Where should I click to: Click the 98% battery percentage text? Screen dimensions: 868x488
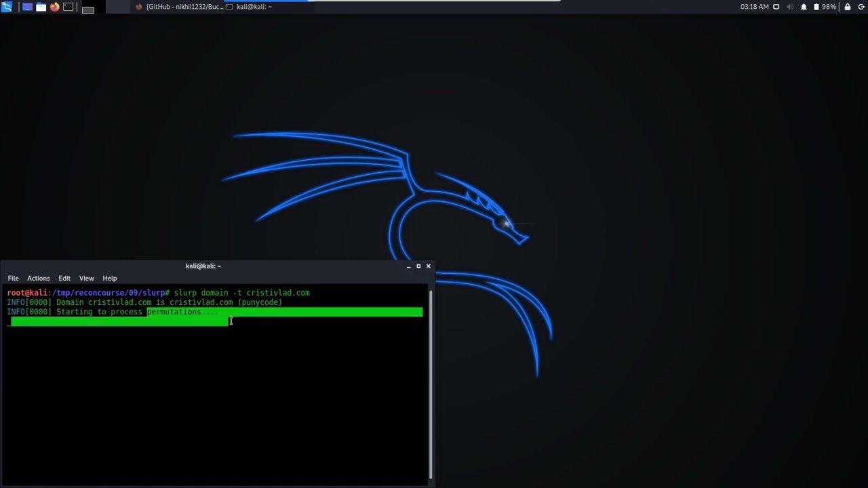pos(829,7)
